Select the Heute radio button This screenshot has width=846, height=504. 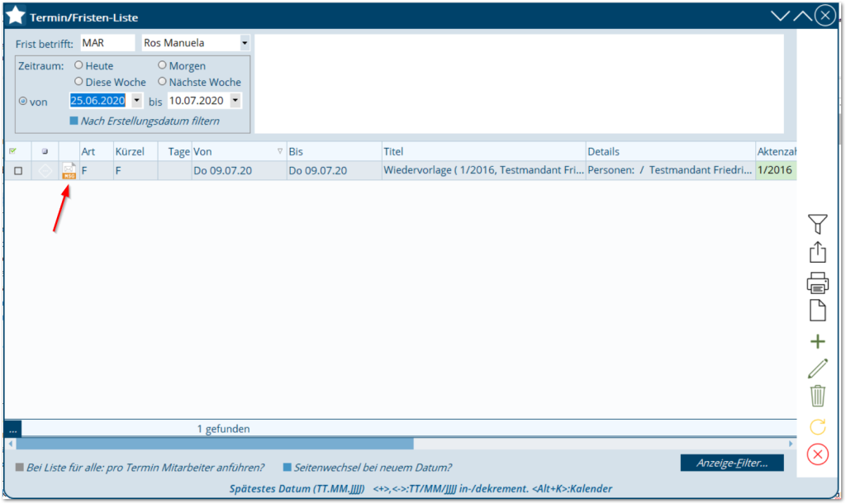[79, 65]
